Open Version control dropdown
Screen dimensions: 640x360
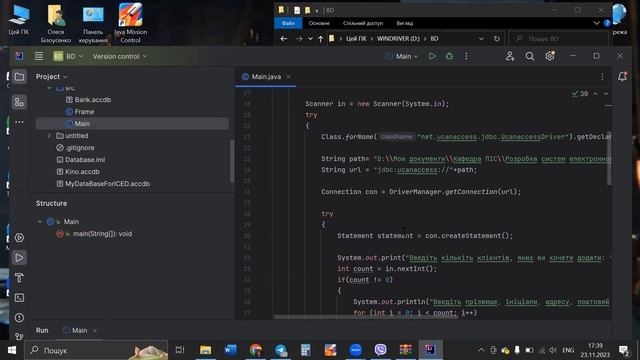point(120,56)
